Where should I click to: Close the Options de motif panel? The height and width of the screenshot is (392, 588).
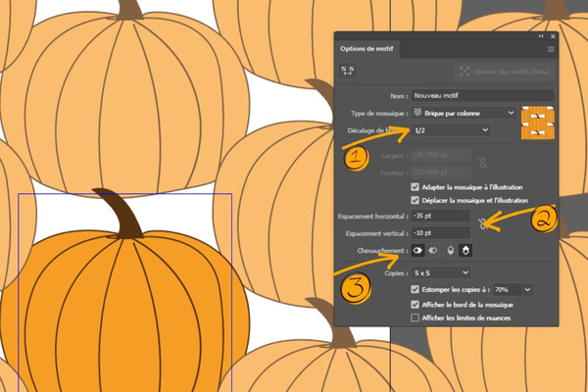[x=553, y=36]
